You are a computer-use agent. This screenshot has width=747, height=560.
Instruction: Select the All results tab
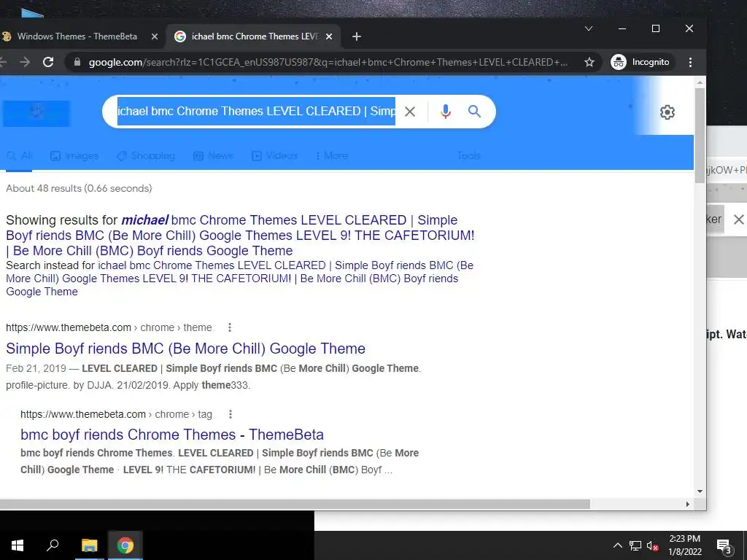pyautogui.click(x=20, y=156)
